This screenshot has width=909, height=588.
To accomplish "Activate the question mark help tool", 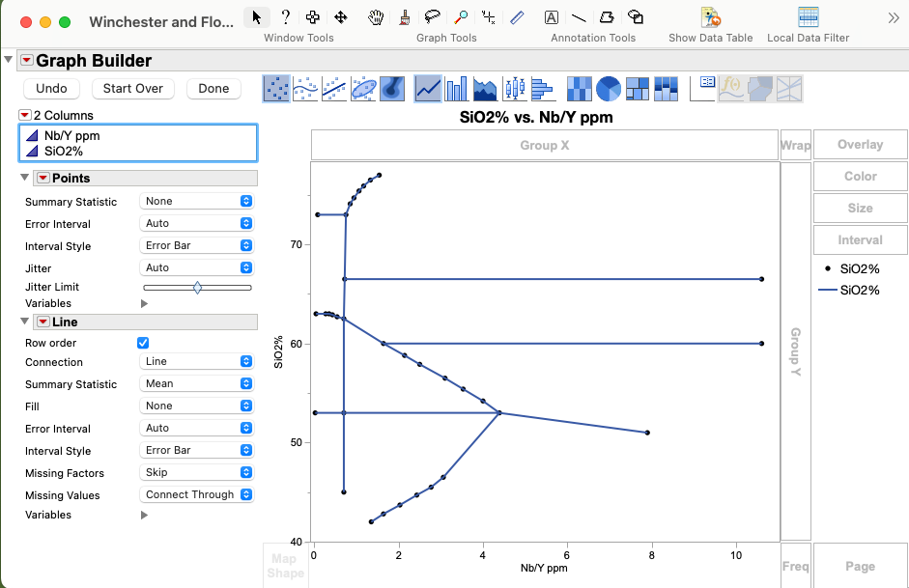I will tap(285, 17).
